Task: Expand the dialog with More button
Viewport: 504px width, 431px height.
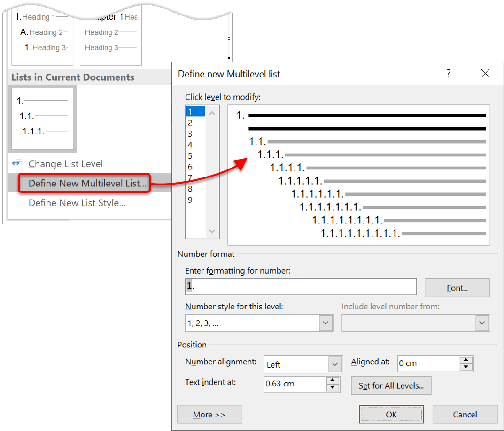Action: click(209, 414)
